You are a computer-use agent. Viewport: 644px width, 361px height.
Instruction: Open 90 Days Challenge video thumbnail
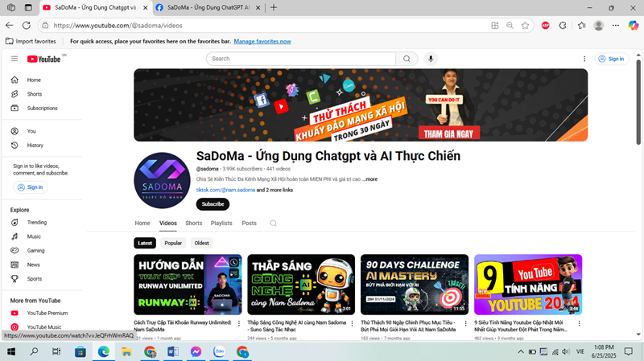[x=415, y=285]
